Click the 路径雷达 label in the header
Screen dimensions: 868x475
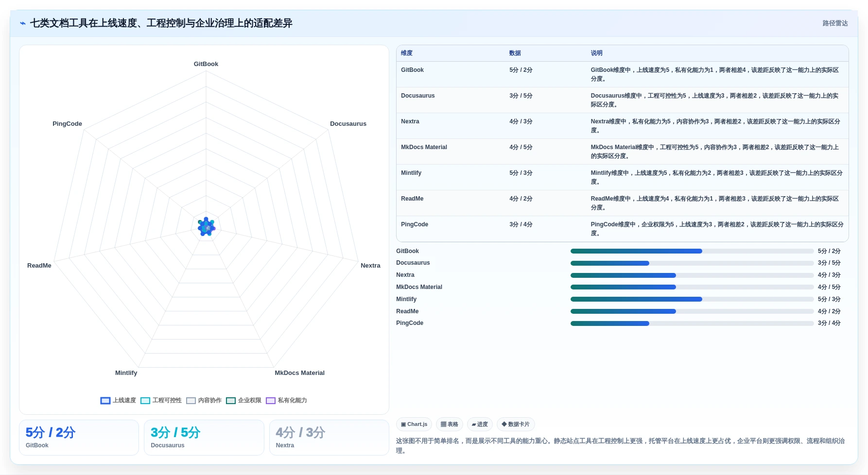(x=835, y=23)
